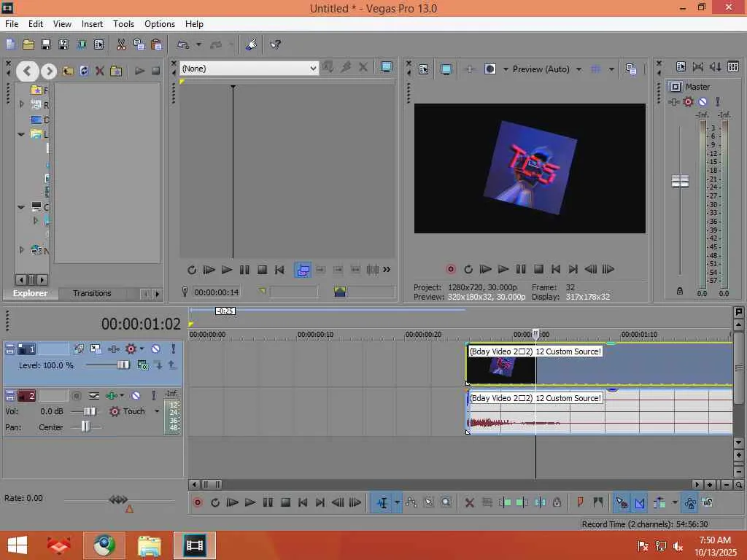
Task: Open the split screen view dropdown arrow
Action: [x=506, y=69]
